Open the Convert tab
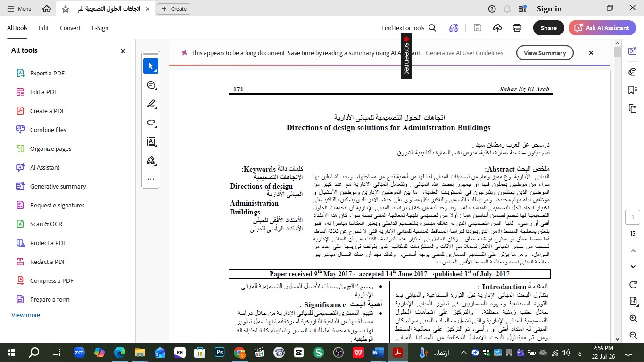 (70, 28)
